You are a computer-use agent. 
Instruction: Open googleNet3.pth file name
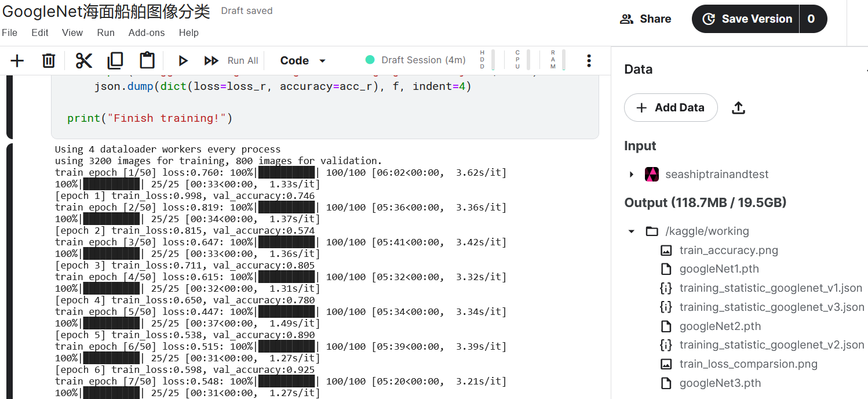coord(720,383)
